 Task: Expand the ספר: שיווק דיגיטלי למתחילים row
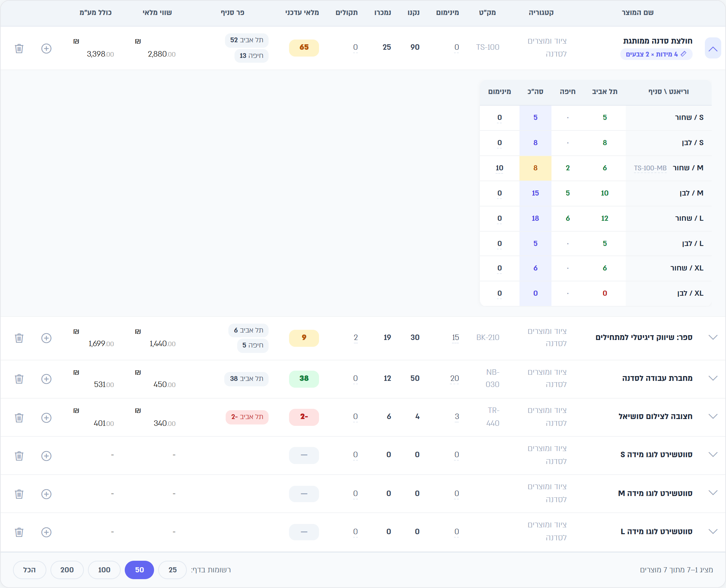point(713,337)
